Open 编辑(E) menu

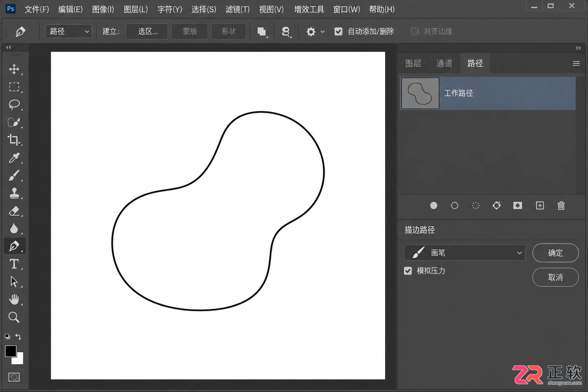tap(70, 9)
